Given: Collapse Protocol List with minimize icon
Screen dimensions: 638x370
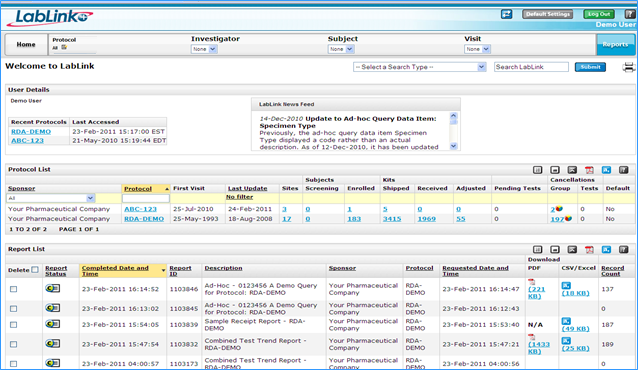Looking at the screenshot, I should (x=555, y=170).
